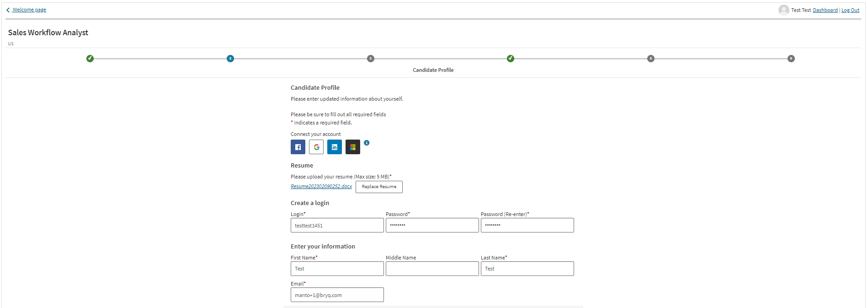Screen dimensions: 868x308
Task: Connect account using Microsoft icon
Action: [353, 147]
